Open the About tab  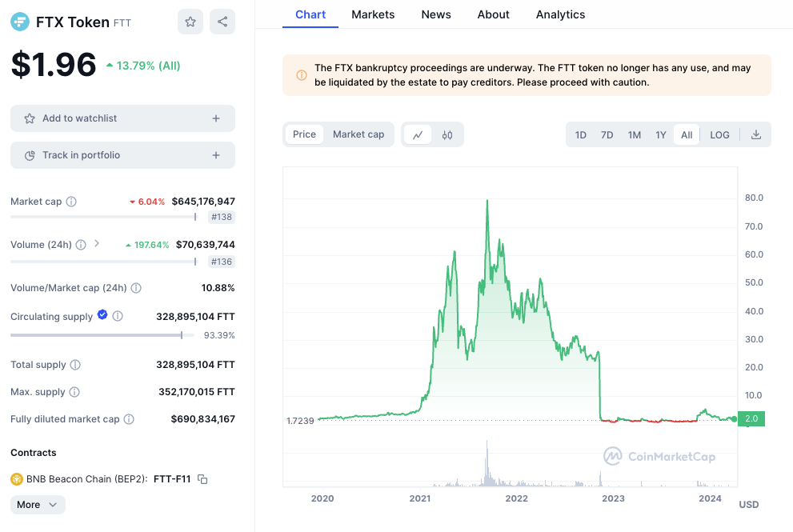pos(494,14)
